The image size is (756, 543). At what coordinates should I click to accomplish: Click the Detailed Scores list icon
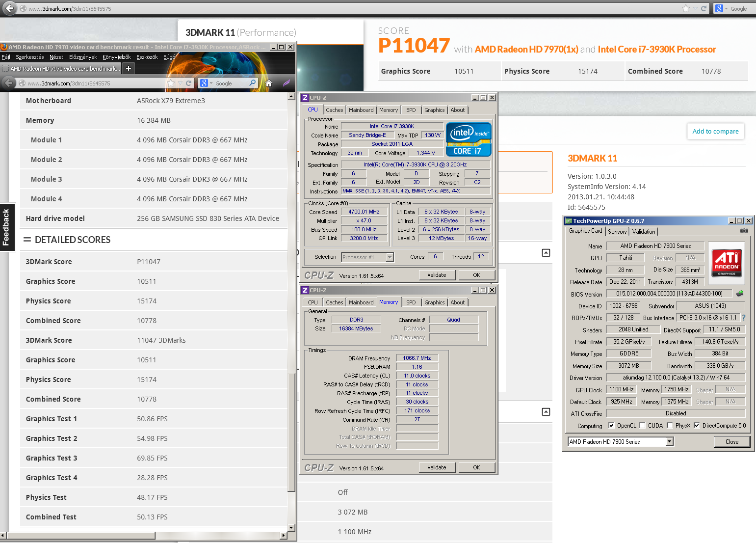(x=27, y=240)
